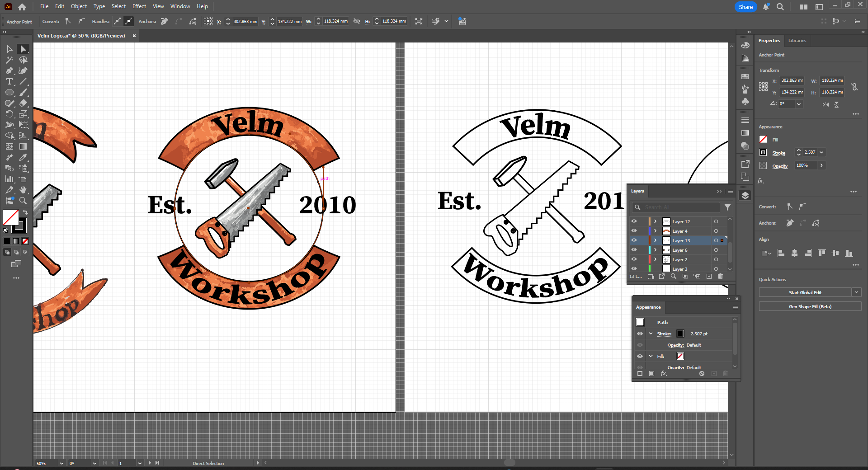Select the Zoom tool in toolbar
868x470 pixels.
click(23, 201)
